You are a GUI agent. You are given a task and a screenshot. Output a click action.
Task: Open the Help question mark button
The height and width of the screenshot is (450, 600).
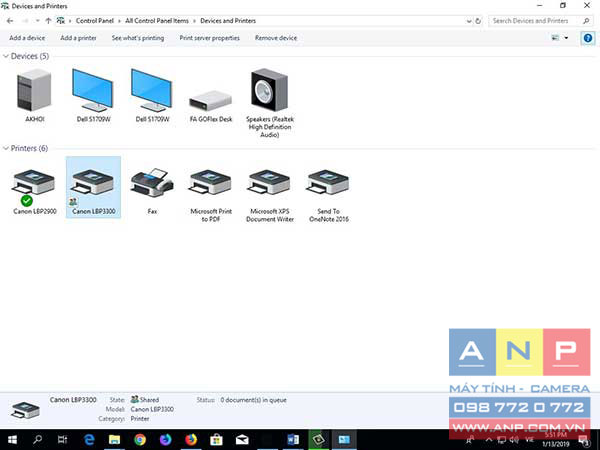tap(588, 38)
